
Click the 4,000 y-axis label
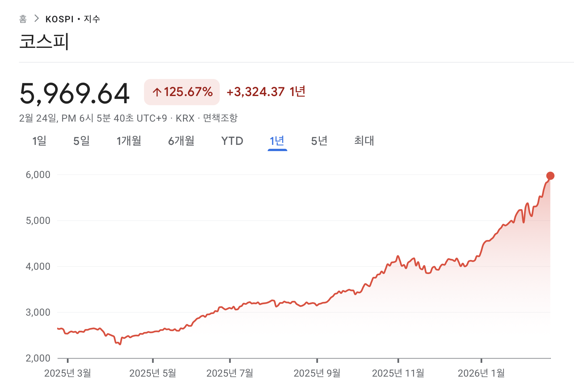click(38, 266)
